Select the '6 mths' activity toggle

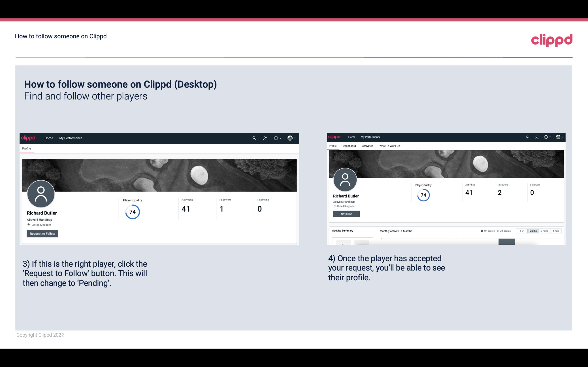(x=533, y=231)
